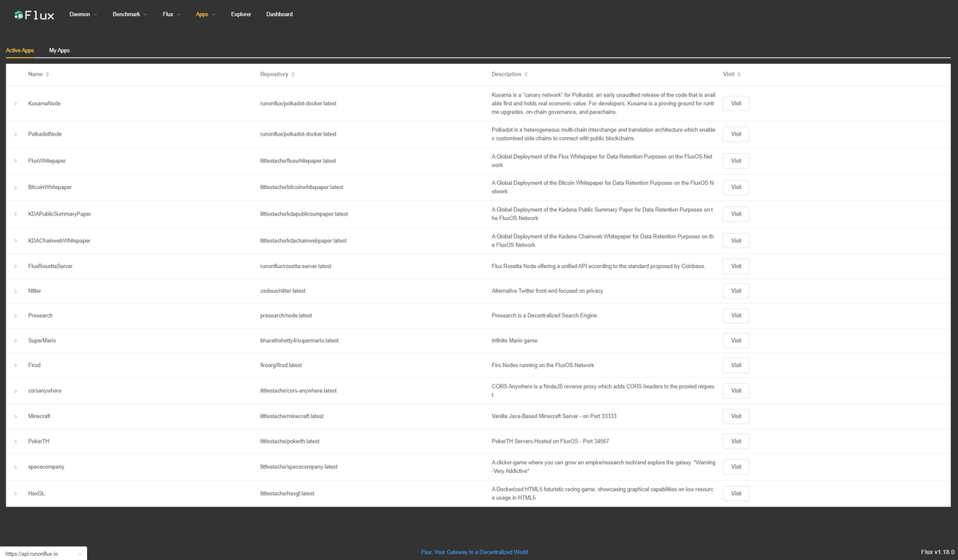Viewport: 958px width, 560px height.
Task: Visit the KDAChainwebWhitepaper app
Action: pos(736,241)
